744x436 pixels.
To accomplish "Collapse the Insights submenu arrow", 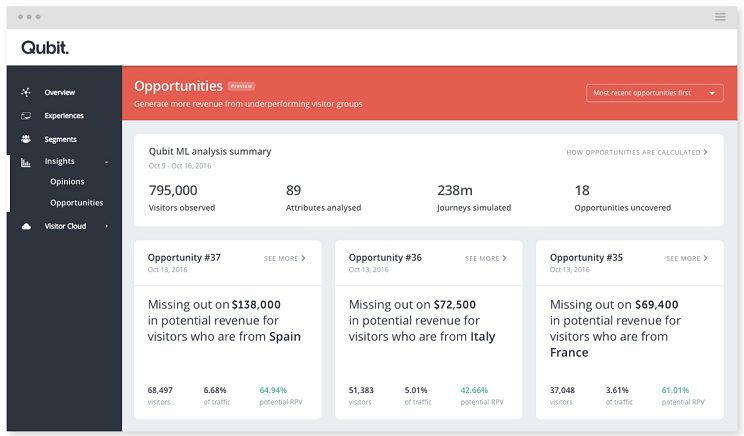I will tap(106, 162).
